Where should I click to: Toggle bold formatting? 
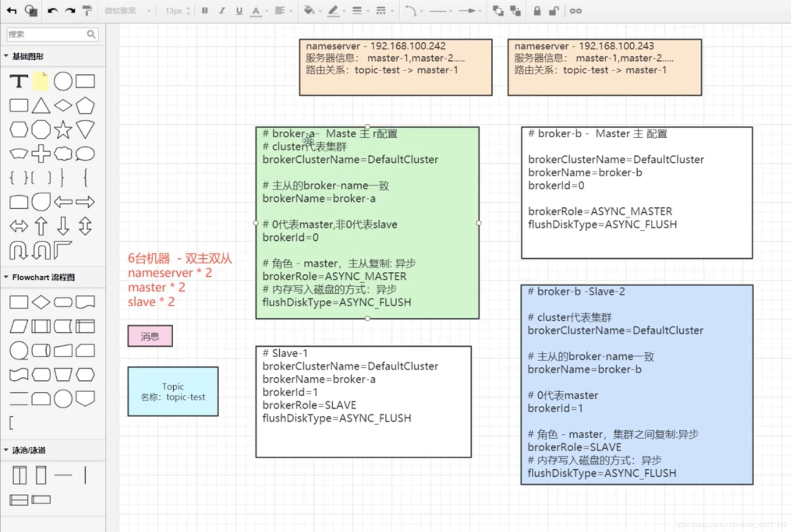coord(205,11)
